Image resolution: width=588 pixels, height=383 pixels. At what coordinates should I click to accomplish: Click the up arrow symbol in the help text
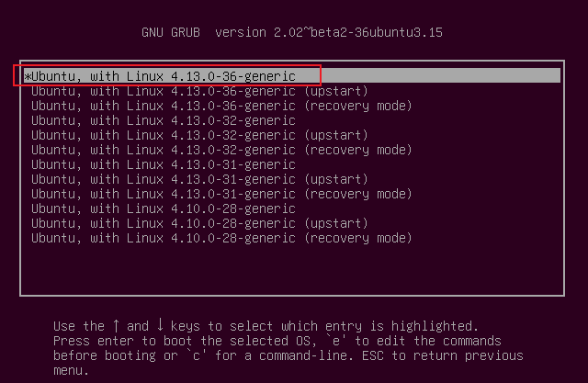click(116, 326)
